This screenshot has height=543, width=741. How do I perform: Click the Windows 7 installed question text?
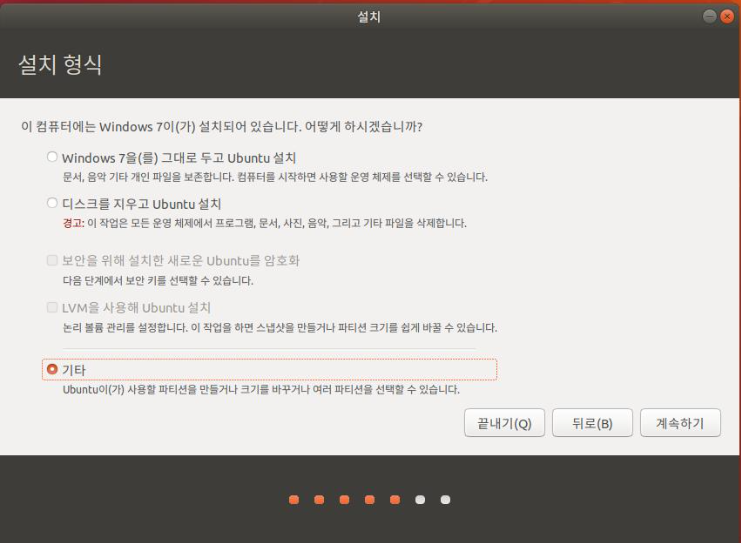tap(222, 127)
